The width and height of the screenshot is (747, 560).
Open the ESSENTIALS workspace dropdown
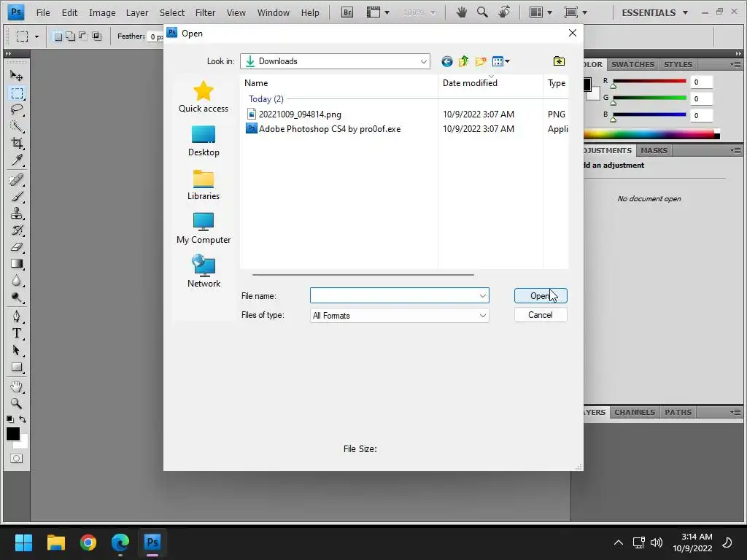coord(654,12)
